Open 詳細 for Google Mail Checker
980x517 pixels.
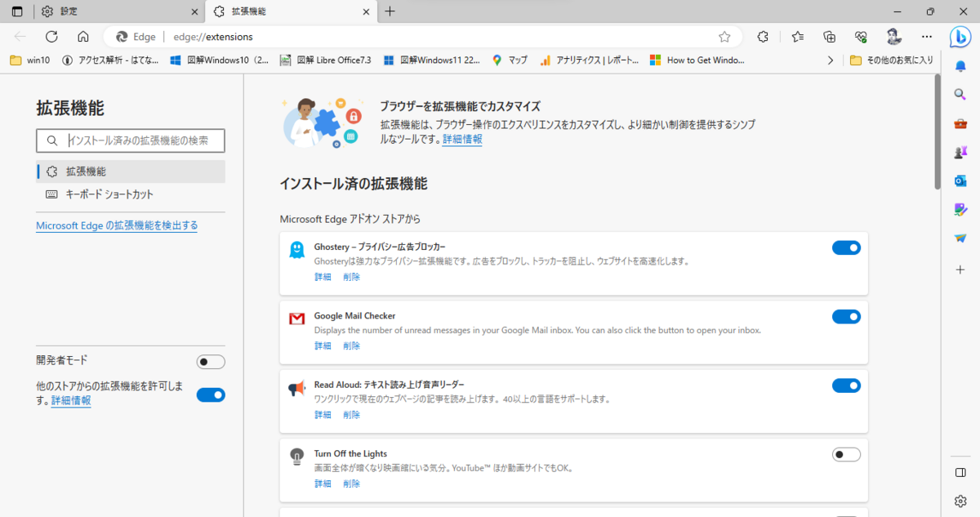tap(323, 345)
